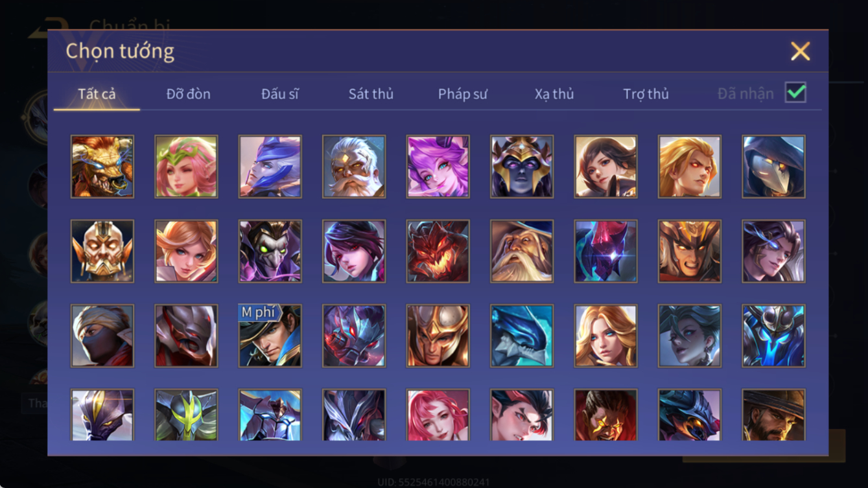Filter heroes by Pháp sư
Screen dimensions: 868x488
462,94
